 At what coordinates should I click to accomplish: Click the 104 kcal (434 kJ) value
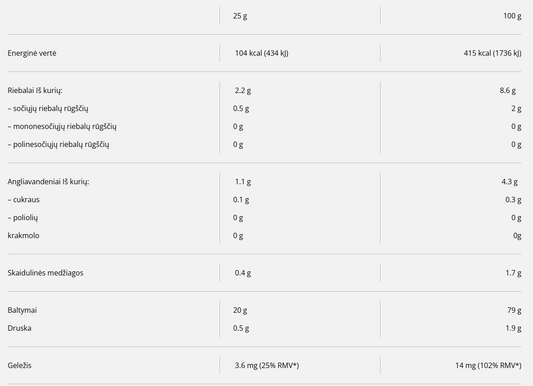[261, 53]
